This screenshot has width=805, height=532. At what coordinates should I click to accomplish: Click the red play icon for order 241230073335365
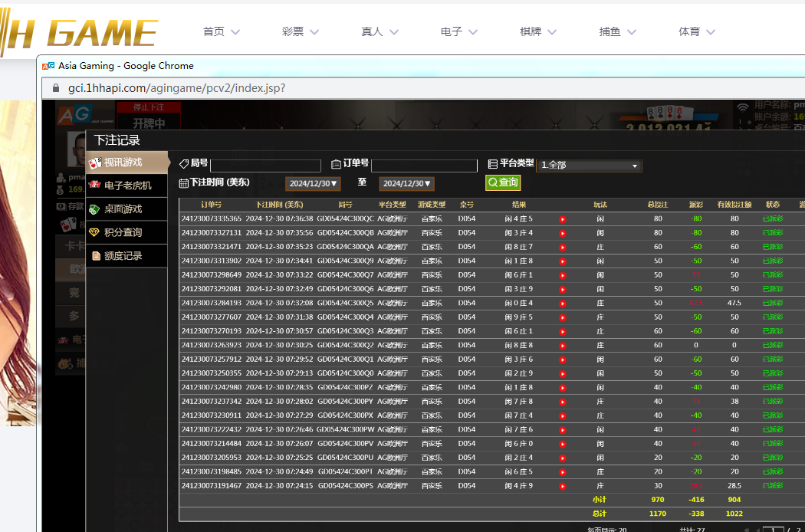pos(562,219)
